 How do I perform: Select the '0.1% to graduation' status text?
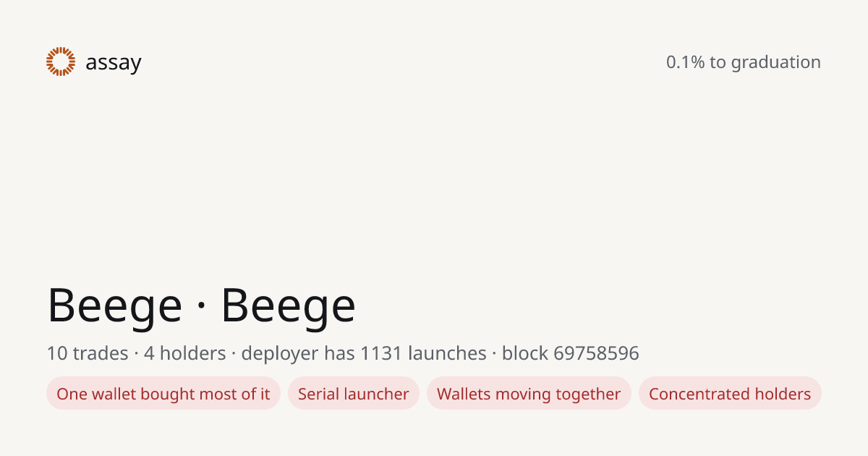point(744,62)
